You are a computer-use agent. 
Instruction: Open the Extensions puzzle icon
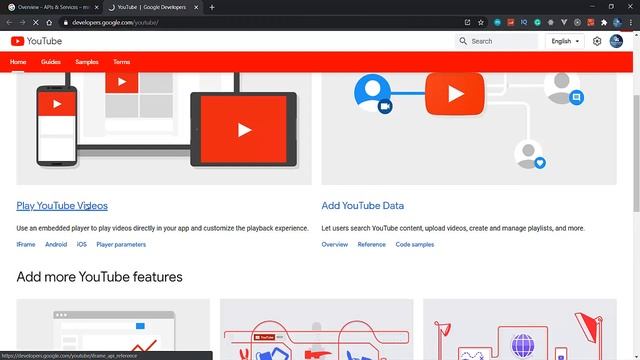point(604,22)
